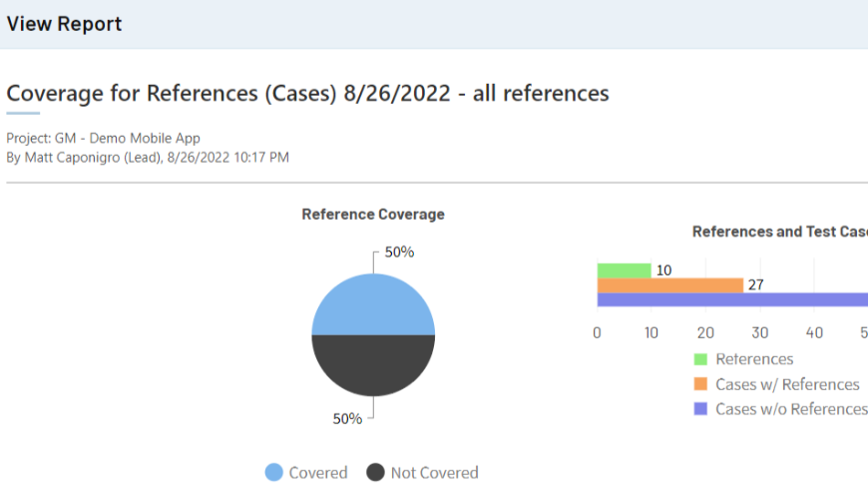Click the Reference Coverage chart title
This screenshot has height=494, width=868.
tap(373, 215)
